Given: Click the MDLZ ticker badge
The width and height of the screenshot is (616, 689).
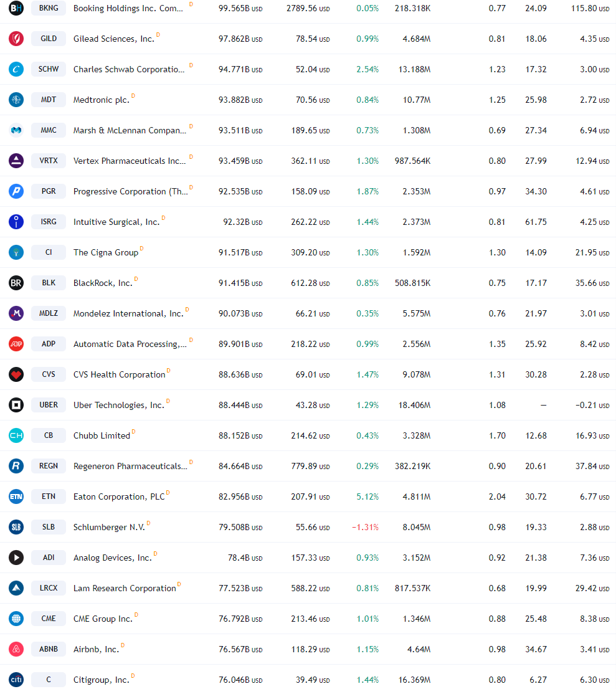Looking at the screenshot, I should [x=49, y=314].
